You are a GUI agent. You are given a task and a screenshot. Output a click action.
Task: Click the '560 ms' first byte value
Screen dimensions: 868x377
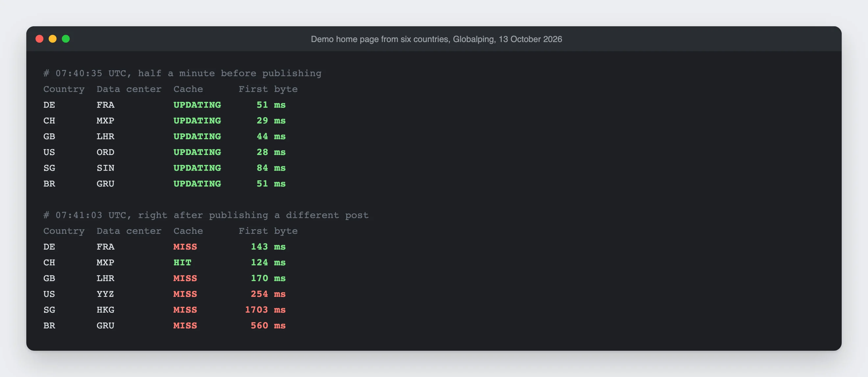(268, 326)
